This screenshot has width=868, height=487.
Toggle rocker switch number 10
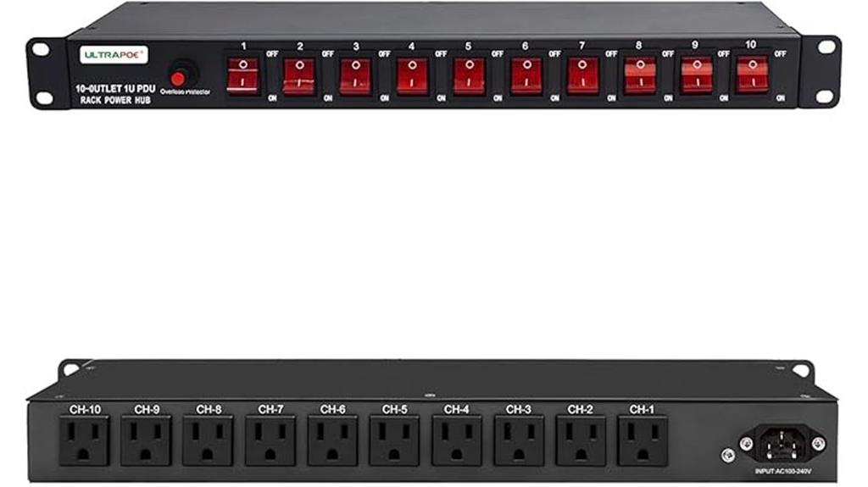[x=753, y=75]
